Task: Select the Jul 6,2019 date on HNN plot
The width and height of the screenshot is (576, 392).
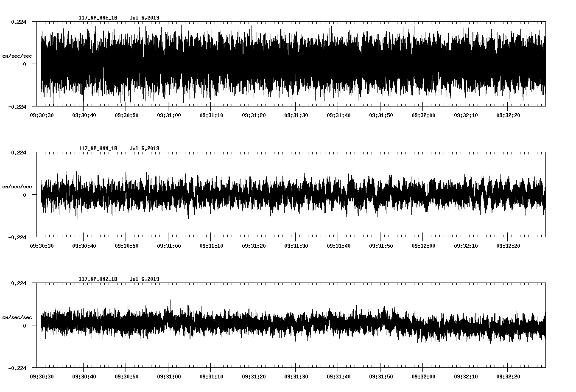Action: coord(145,148)
